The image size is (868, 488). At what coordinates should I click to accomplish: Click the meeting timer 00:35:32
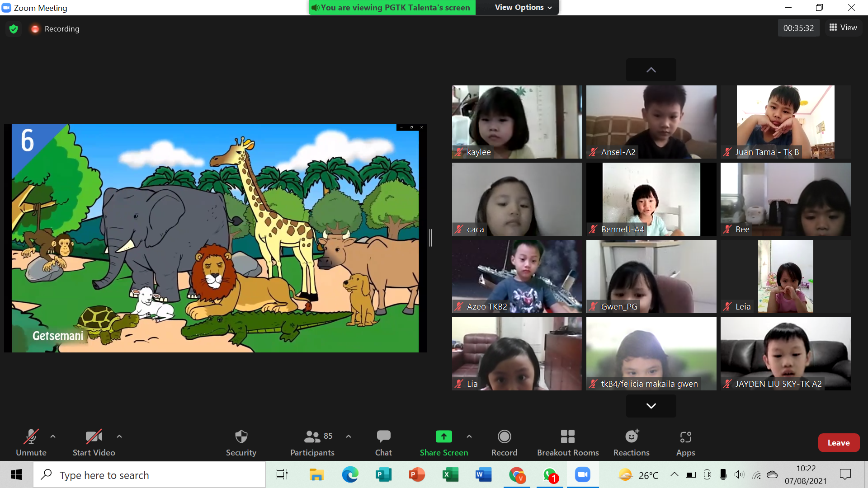point(798,28)
